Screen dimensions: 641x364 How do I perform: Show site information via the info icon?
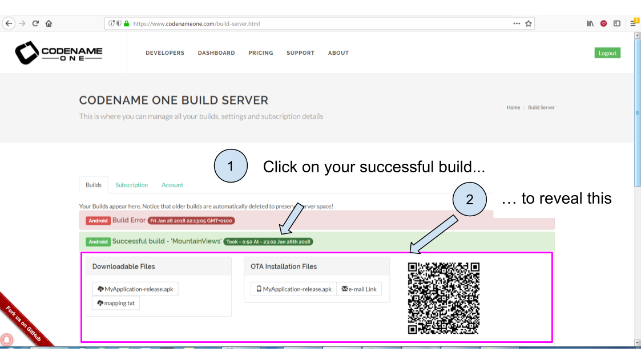[111, 24]
